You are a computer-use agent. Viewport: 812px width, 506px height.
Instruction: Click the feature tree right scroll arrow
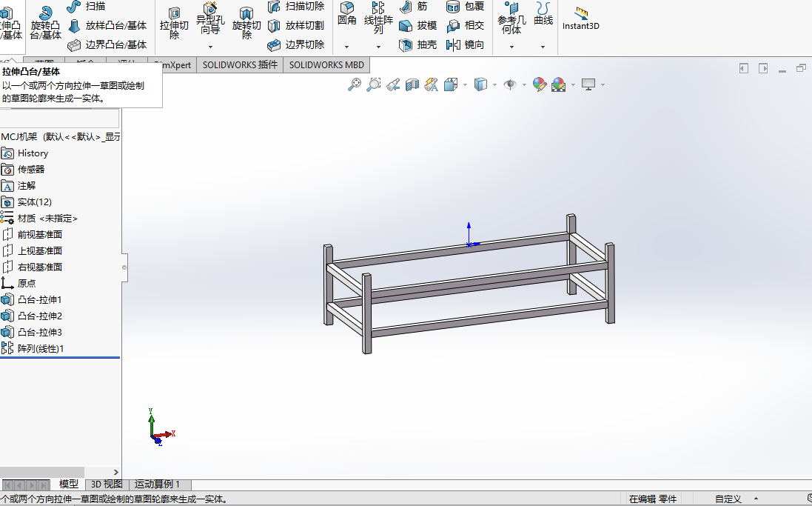coord(115,473)
